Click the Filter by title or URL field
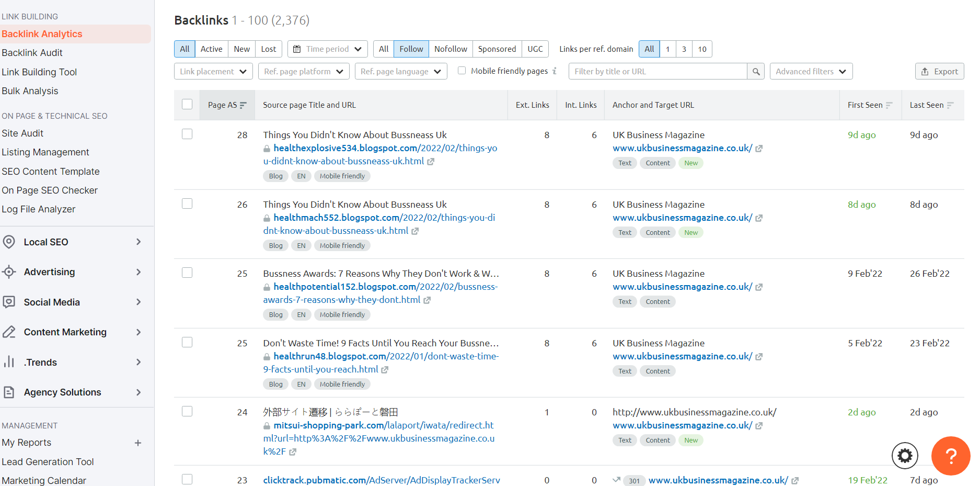This screenshot has width=980, height=486. click(658, 72)
